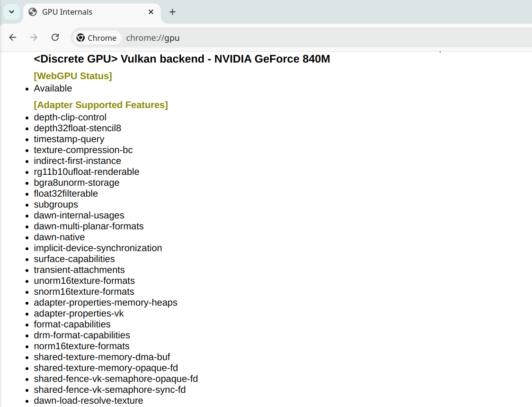Click the [Adapter Supported Features] heading
The image size is (532, 407).
point(101,105)
